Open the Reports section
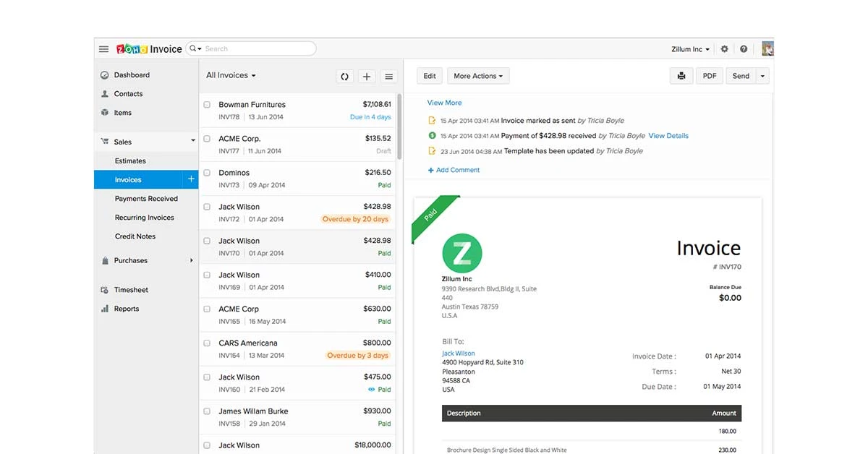 [x=125, y=308]
